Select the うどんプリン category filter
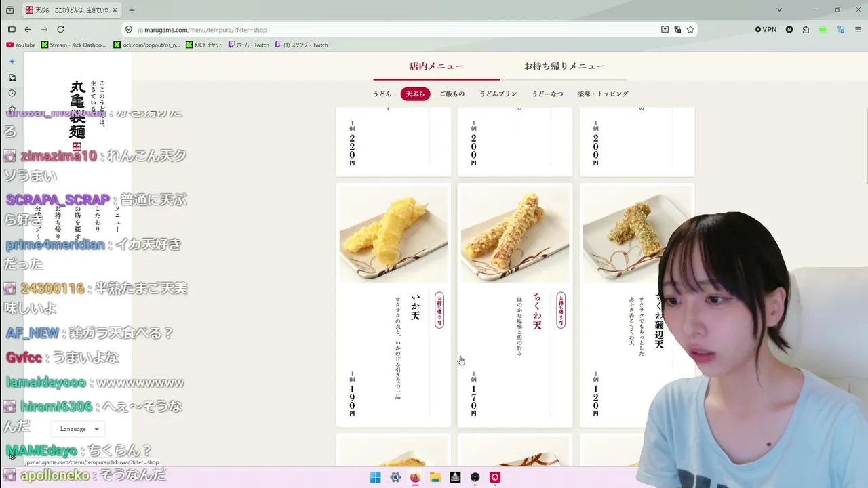Viewport: 868px width, 488px height. (x=498, y=94)
